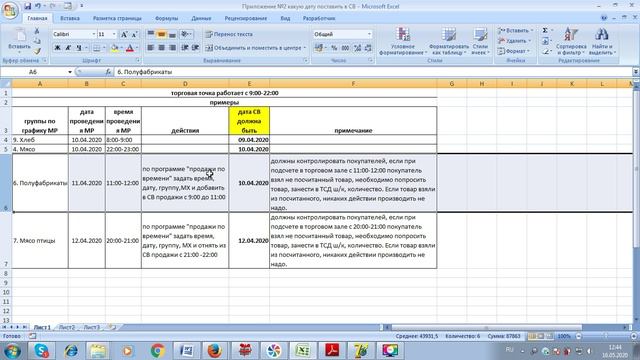
Task: Center text horizontally
Action: pos(162,48)
